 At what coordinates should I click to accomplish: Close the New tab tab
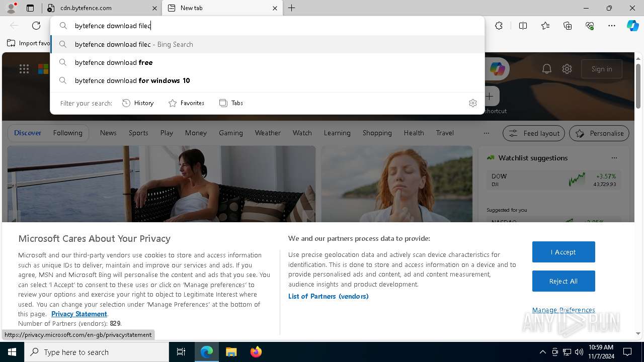pos(275,8)
